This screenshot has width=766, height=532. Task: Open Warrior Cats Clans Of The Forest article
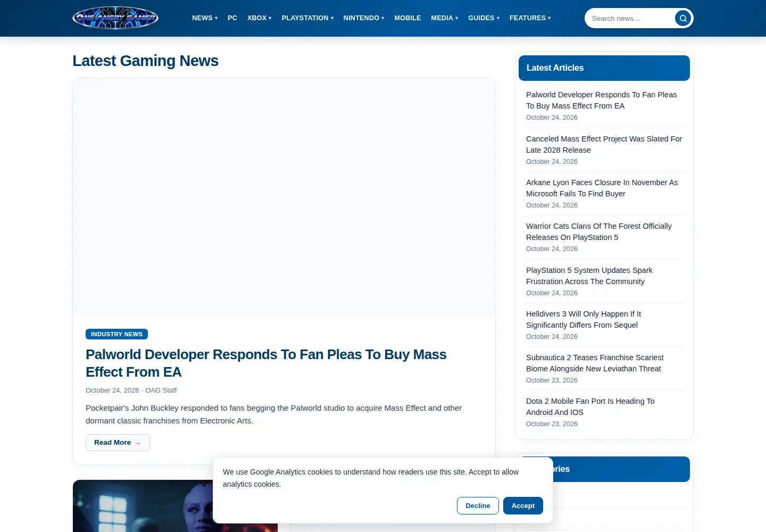598,231
